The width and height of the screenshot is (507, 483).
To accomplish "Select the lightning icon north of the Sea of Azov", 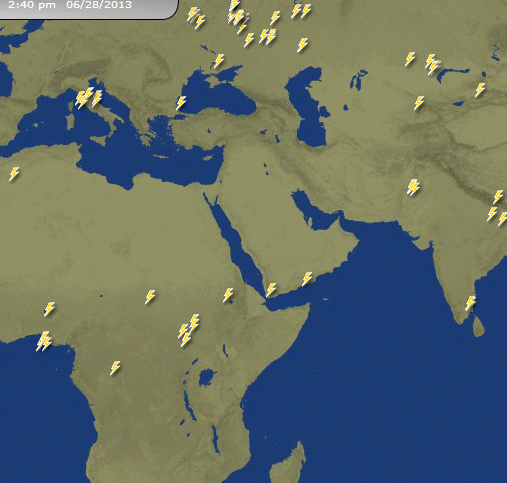I will [219, 61].
